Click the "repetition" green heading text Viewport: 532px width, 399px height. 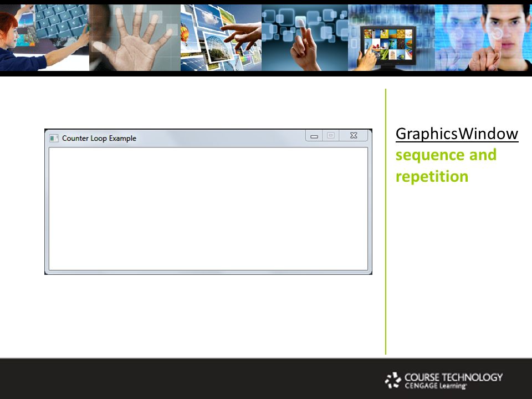tap(432, 176)
